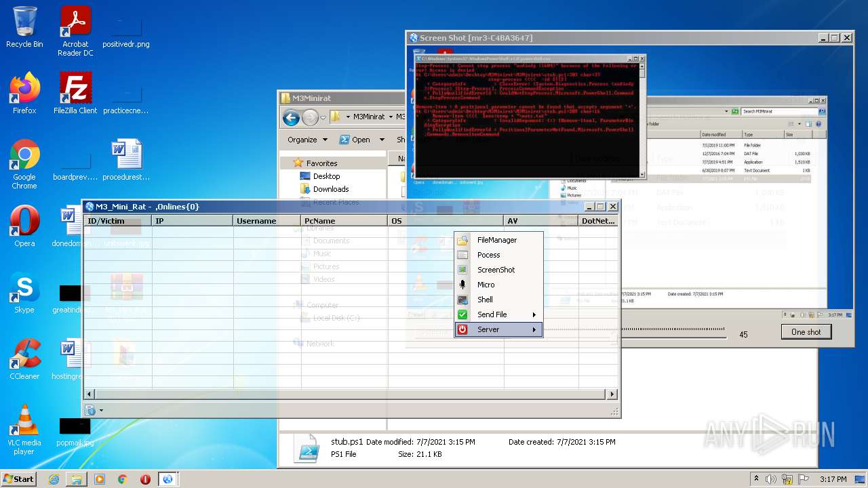Expand the Server submenu
868x488 pixels.
pyautogui.click(x=498, y=329)
